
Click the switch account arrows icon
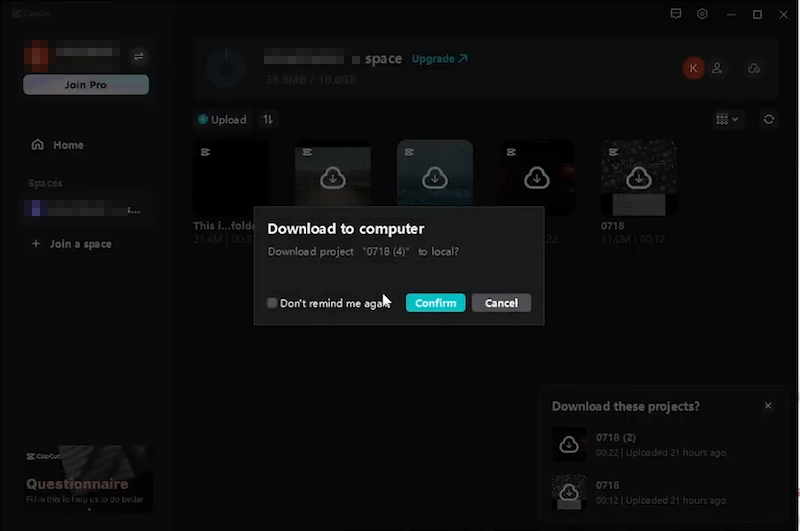click(139, 56)
